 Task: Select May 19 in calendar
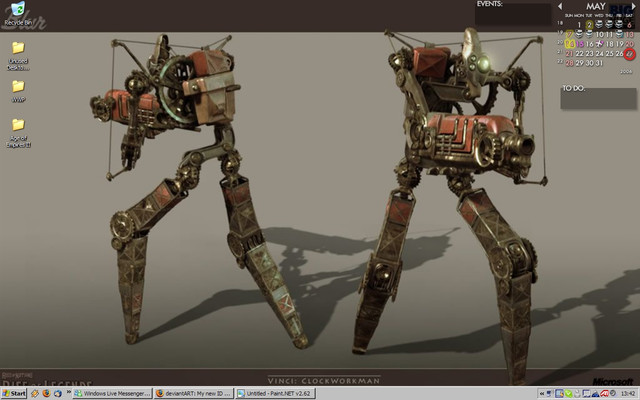pyautogui.click(x=619, y=44)
